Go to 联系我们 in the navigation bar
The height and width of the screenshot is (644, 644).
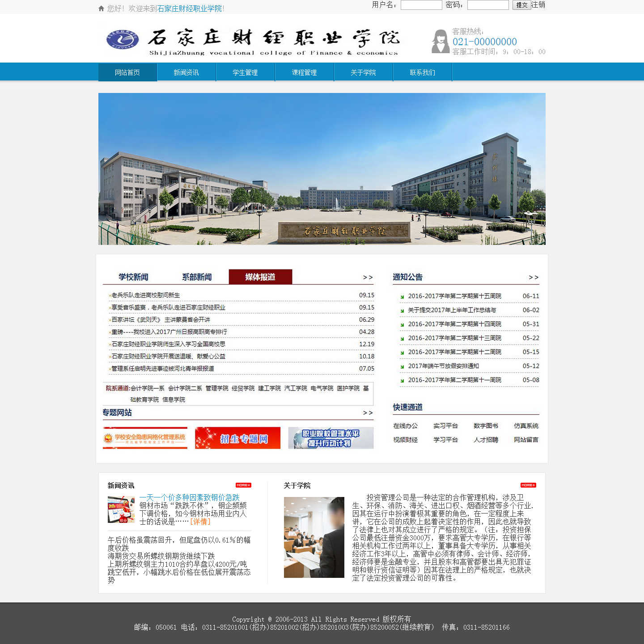pos(422,72)
